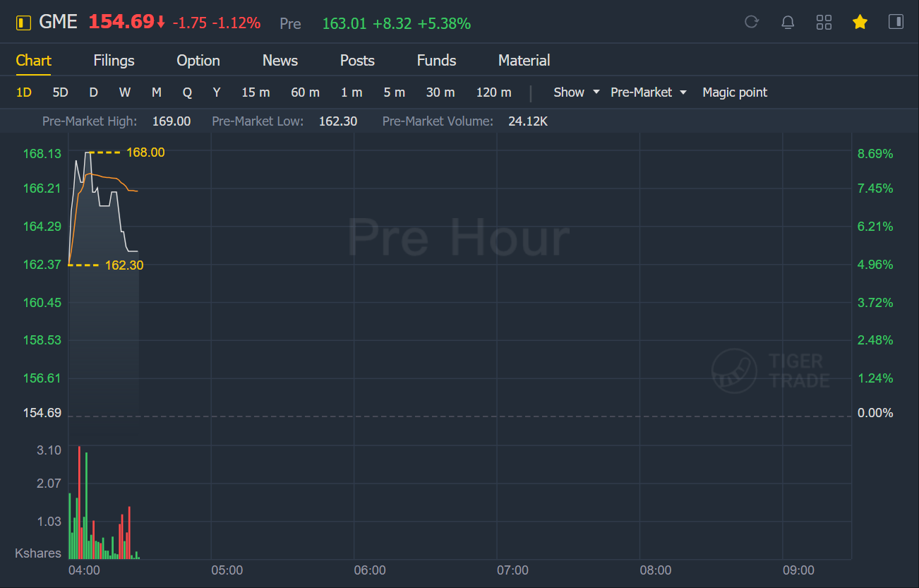Toggle GME in the favorites star

click(860, 23)
